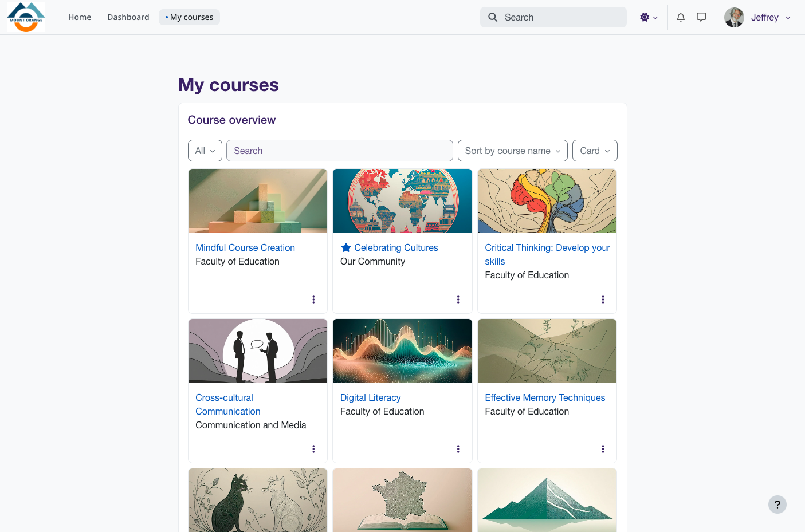Open the Digital Literacy course link
The width and height of the screenshot is (805, 532).
pos(371,397)
